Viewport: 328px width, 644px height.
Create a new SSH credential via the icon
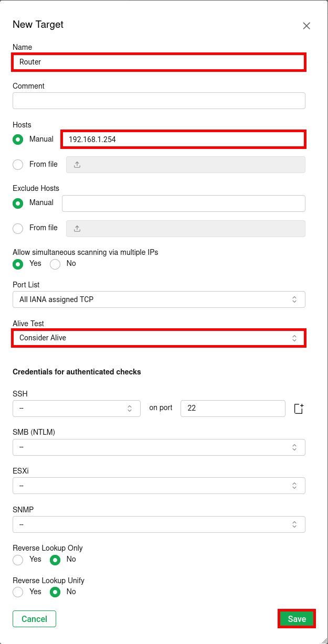click(298, 408)
